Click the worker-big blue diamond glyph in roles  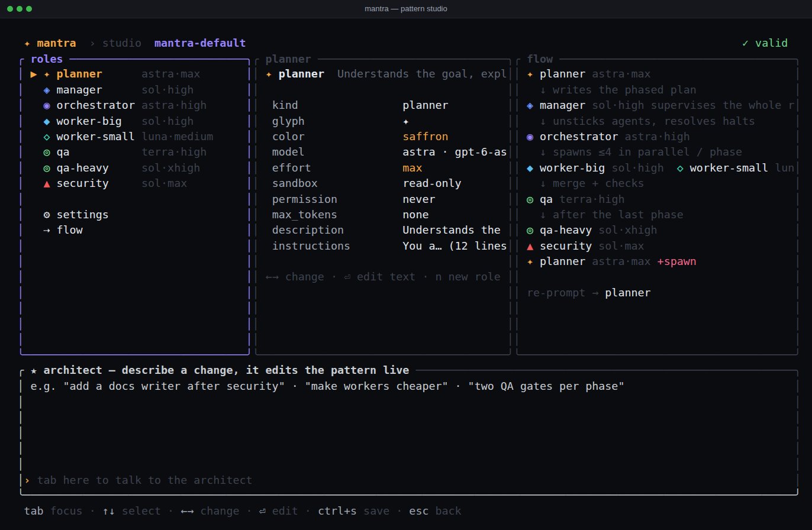click(x=47, y=121)
